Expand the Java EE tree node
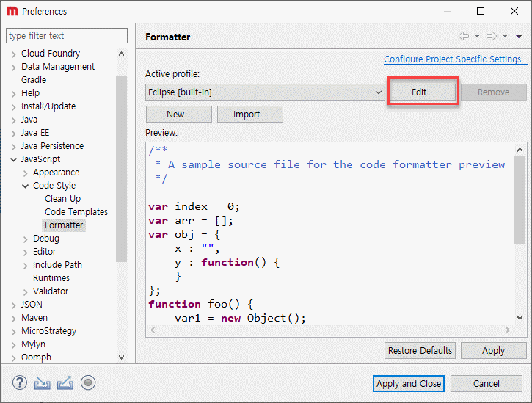The width and height of the screenshot is (532, 403). 13,134
